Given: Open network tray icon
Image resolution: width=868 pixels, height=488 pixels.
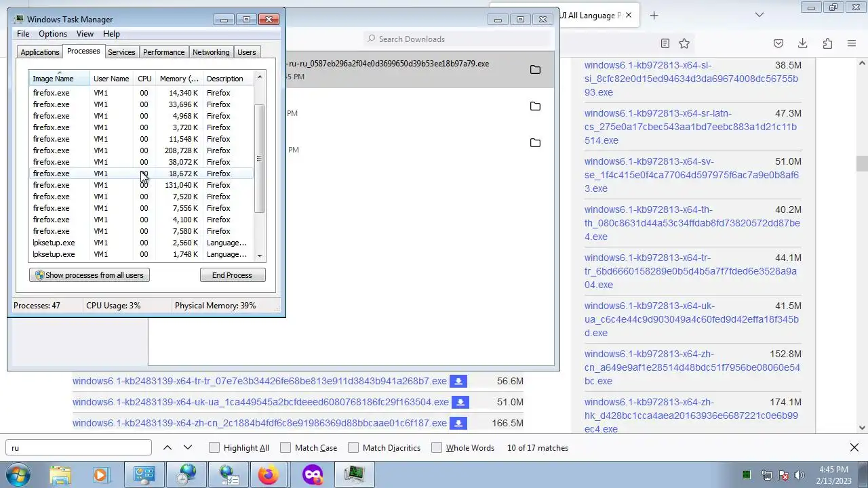Looking at the screenshot, I should 766,475.
